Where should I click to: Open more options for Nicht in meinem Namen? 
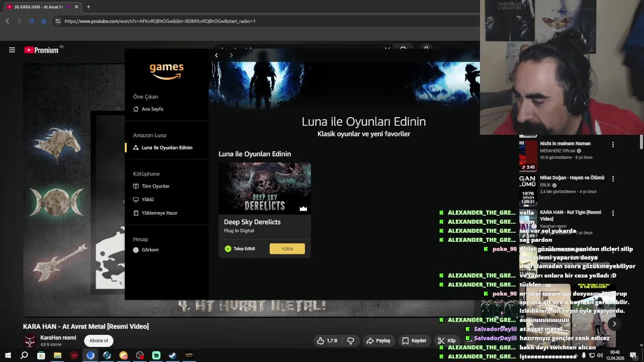613,145
